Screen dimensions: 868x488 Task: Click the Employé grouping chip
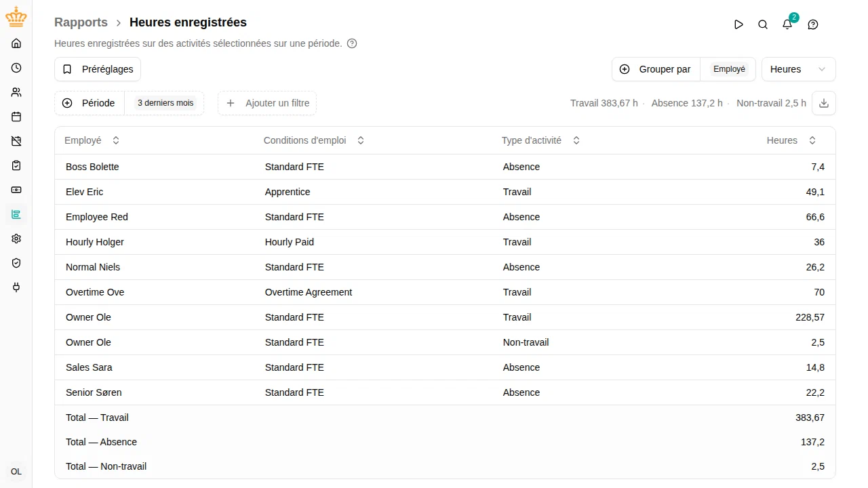click(x=729, y=69)
